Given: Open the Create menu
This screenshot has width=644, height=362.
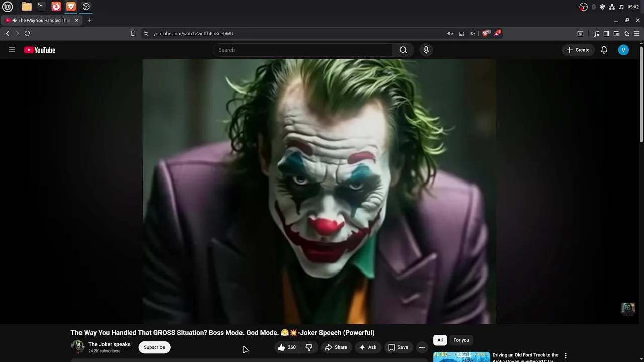Looking at the screenshot, I should pos(578,50).
